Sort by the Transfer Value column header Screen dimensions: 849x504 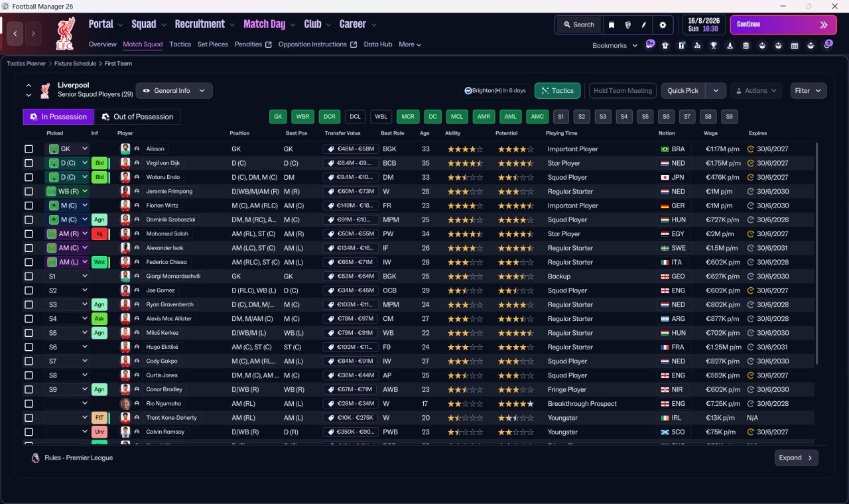click(x=343, y=133)
